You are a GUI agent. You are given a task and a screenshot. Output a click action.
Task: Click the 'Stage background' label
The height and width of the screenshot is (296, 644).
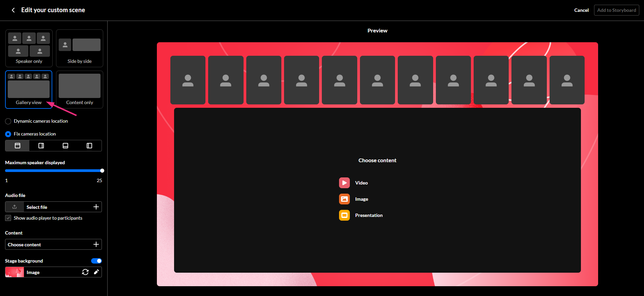coord(24,261)
